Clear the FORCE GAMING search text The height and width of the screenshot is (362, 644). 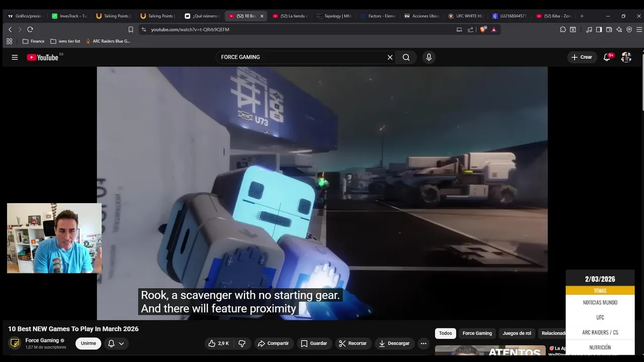390,57
